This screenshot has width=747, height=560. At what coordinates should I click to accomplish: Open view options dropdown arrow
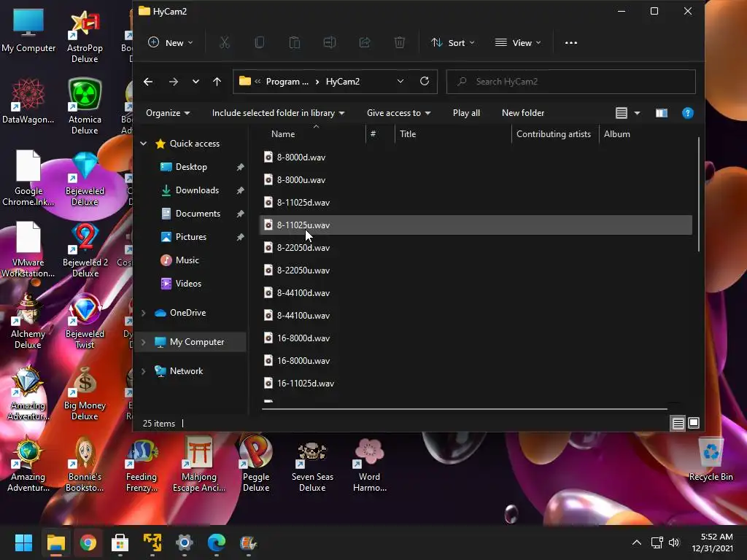pos(637,113)
